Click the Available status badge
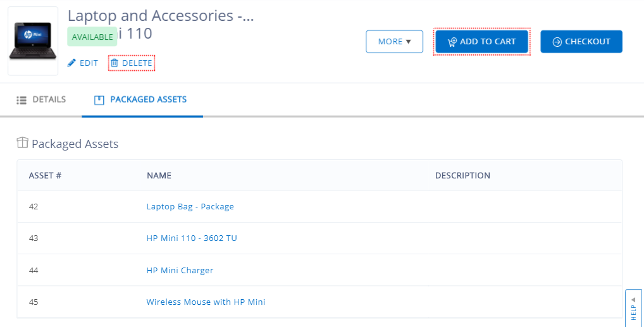Screen dimensions: 644x327 click(92, 37)
